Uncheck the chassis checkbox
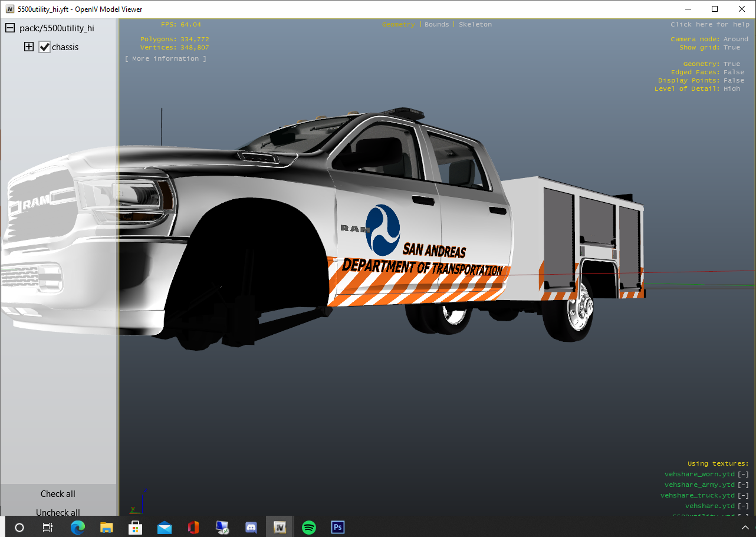 coord(45,47)
